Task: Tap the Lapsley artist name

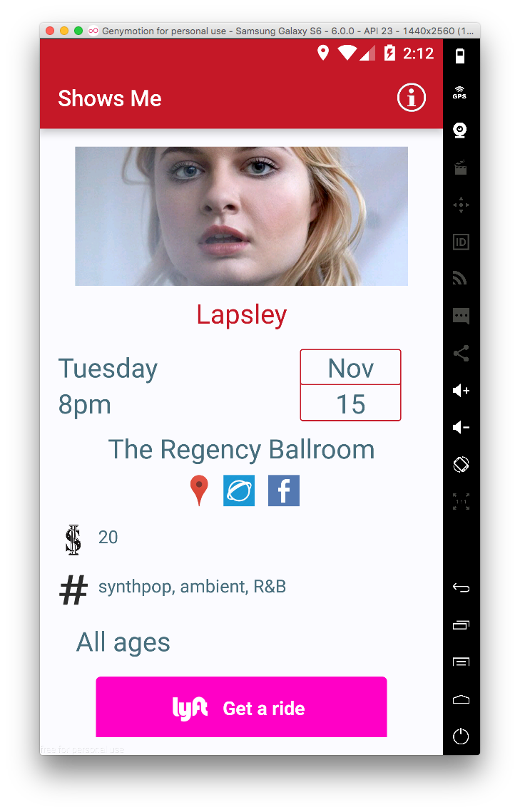Action: point(241,314)
